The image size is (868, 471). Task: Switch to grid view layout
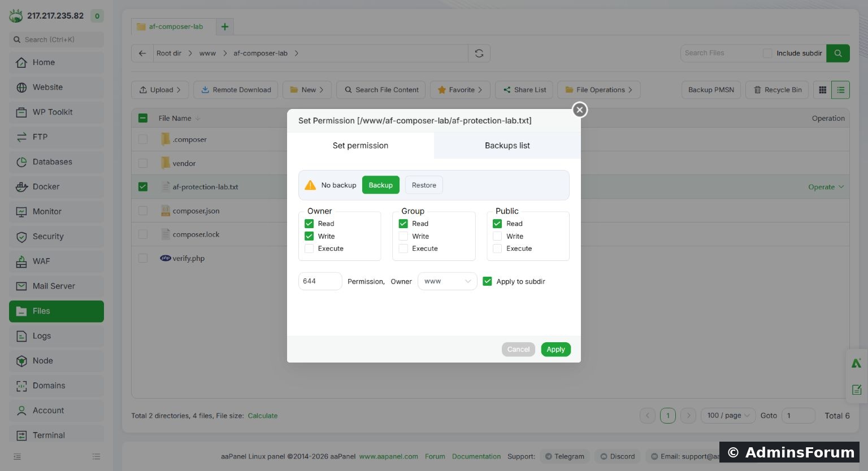click(822, 90)
